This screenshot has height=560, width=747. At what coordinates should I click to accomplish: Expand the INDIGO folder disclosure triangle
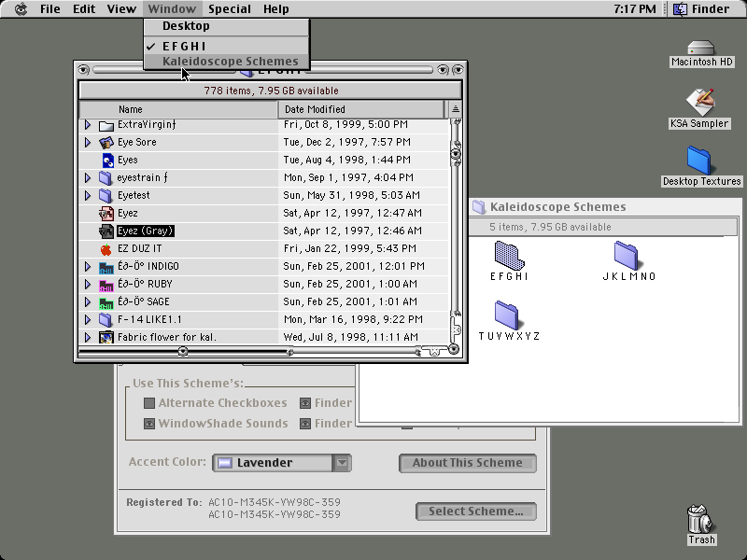88,266
